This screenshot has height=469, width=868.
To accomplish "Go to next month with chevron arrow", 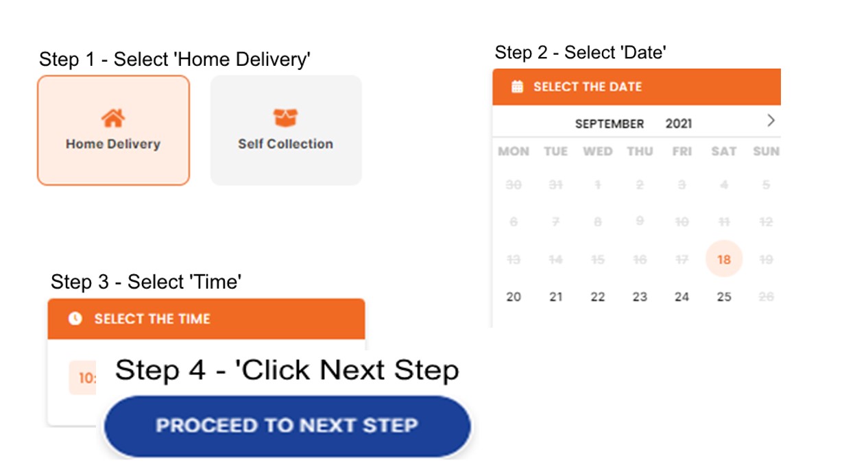I will (x=771, y=121).
